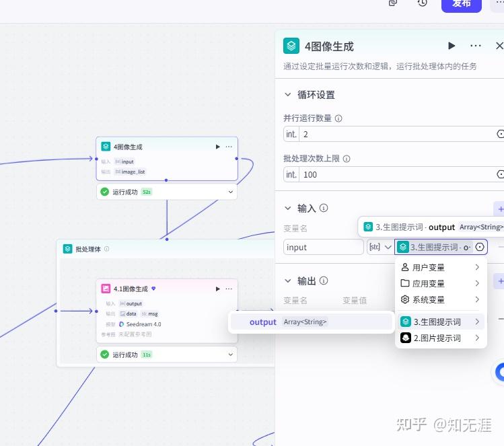Run the 4图像生成 node on canvas
This screenshot has height=446, width=504.
[217, 147]
